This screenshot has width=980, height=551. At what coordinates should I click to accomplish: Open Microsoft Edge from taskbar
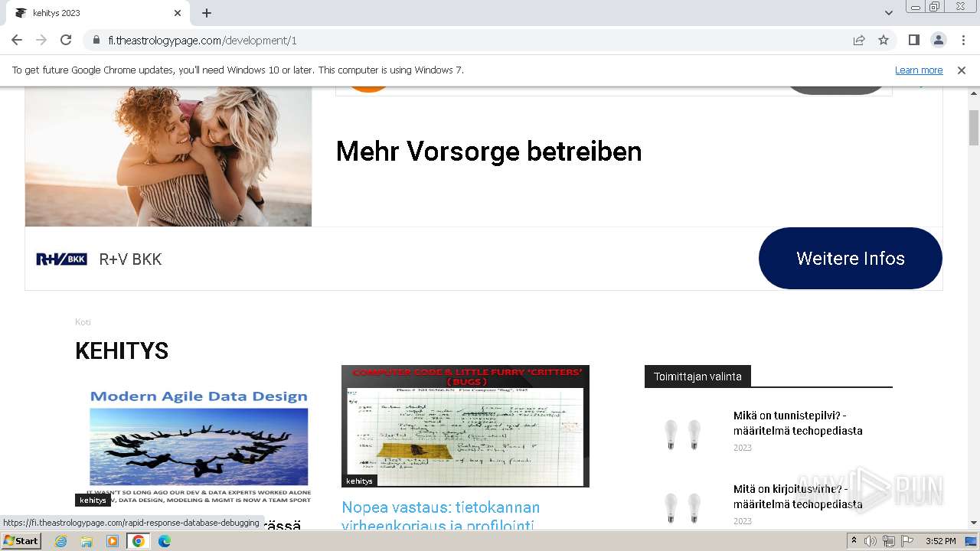point(164,541)
